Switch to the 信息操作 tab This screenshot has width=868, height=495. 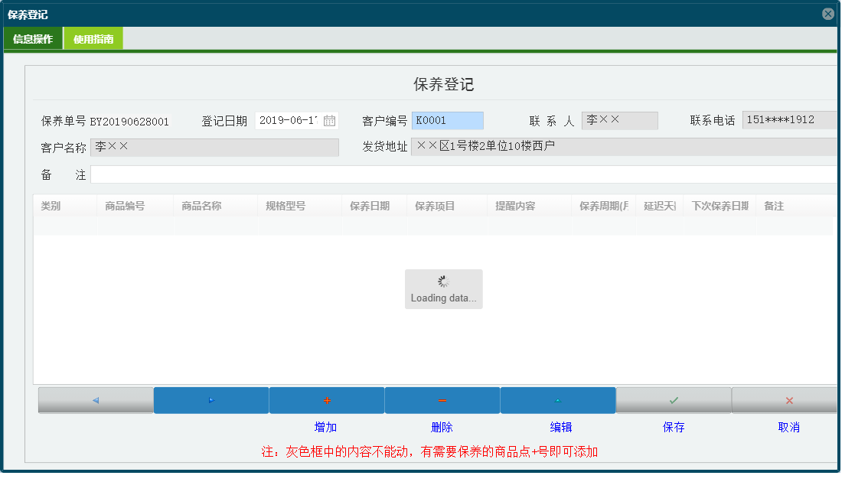coord(32,37)
